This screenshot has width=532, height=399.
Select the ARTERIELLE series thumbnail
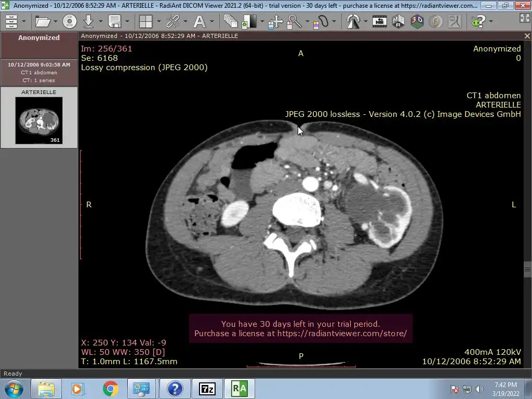[x=38, y=121]
